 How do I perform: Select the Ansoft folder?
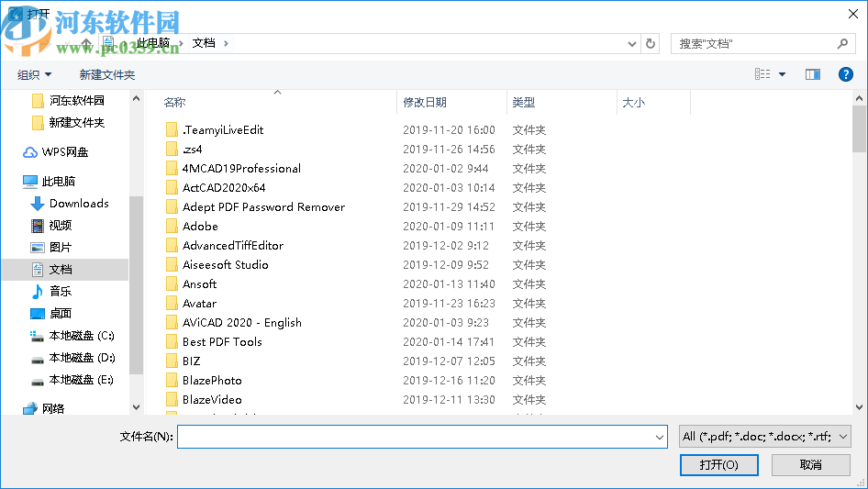(x=199, y=284)
